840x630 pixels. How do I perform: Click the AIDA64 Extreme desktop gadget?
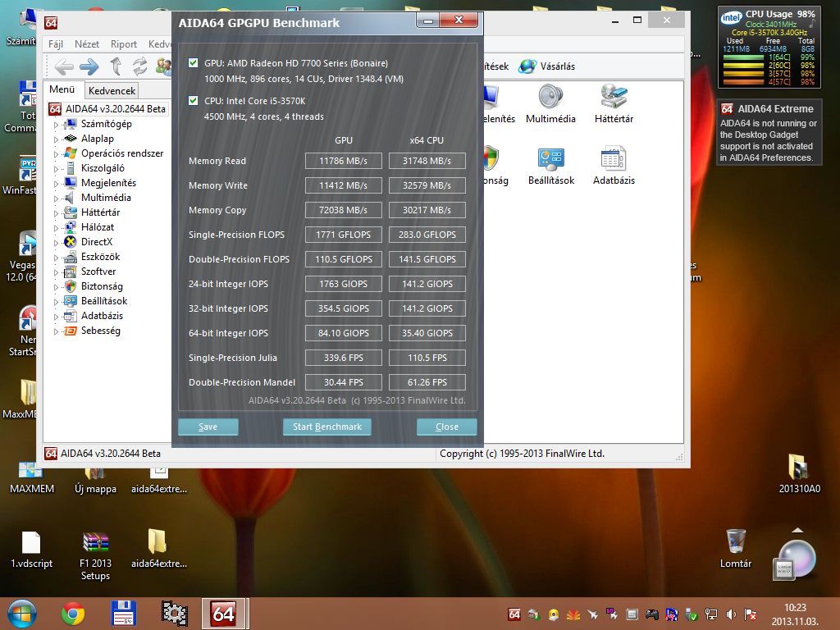769,132
